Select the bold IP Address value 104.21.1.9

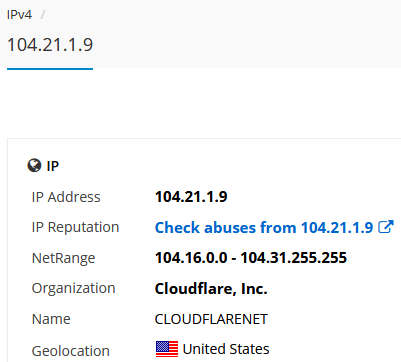click(x=191, y=197)
